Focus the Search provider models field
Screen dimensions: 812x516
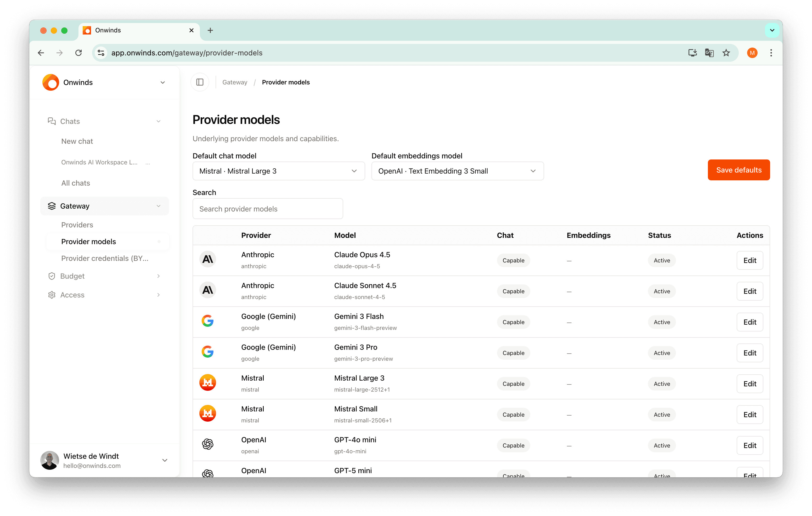(267, 209)
